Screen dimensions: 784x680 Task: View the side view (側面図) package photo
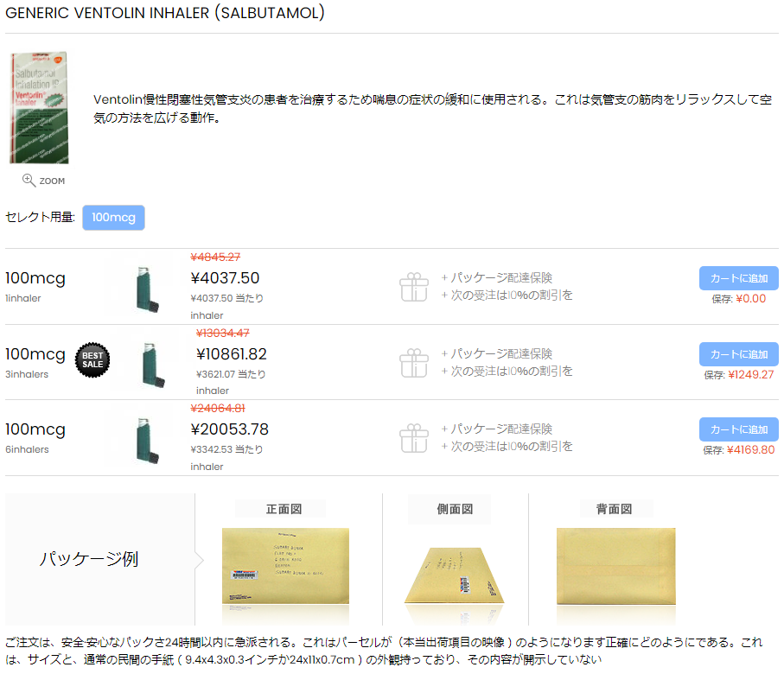coord(455,575)
